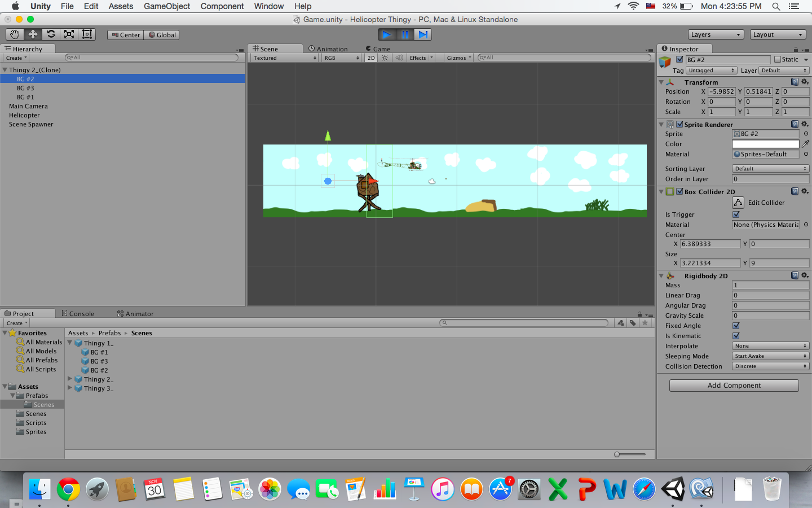Click Edit Collider icon button
Viewport: 812px width, 508px height.
point(738,203)
